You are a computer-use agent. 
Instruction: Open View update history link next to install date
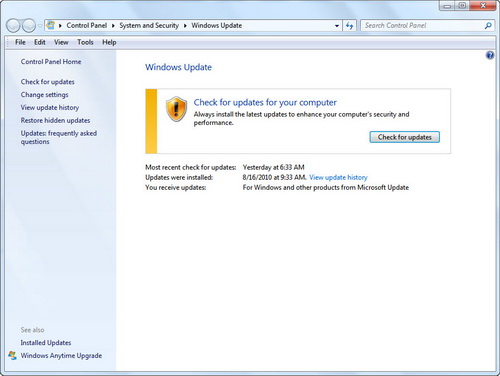[x=338, y=177]
